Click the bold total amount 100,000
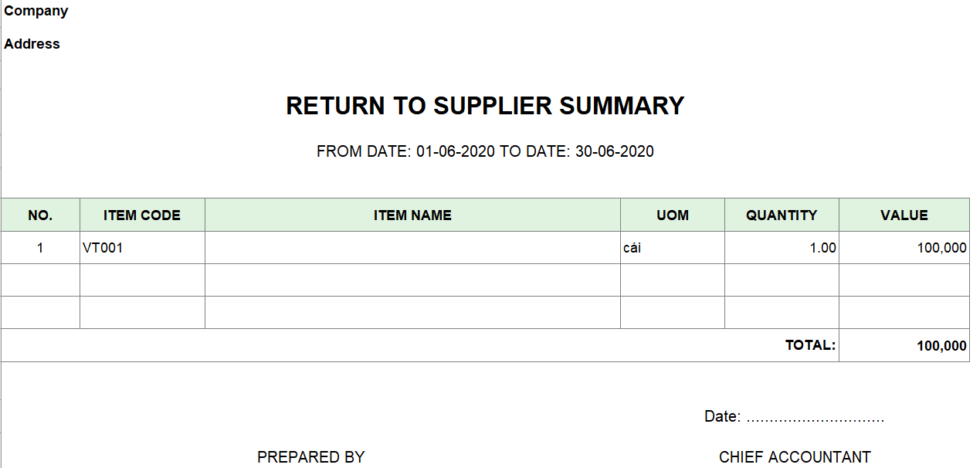This screenshot has height=468, width=980. click(x=941, y=346)
